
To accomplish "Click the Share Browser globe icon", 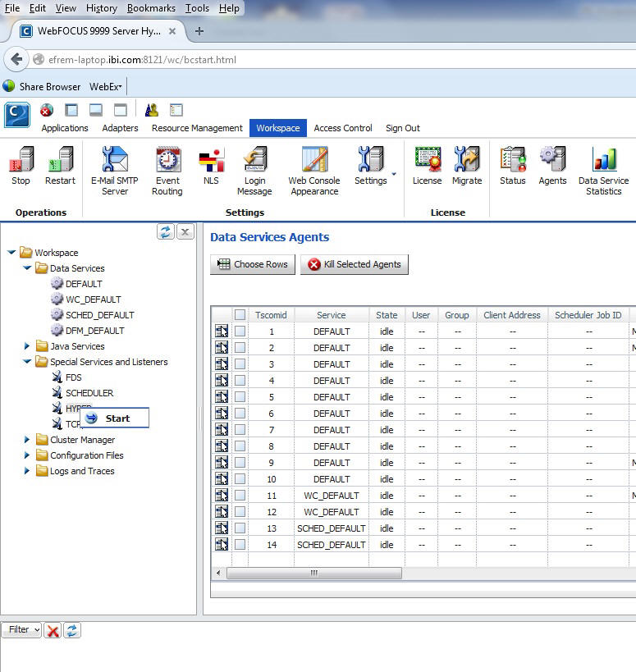I will pyautogui.click(x=8, y=86).
